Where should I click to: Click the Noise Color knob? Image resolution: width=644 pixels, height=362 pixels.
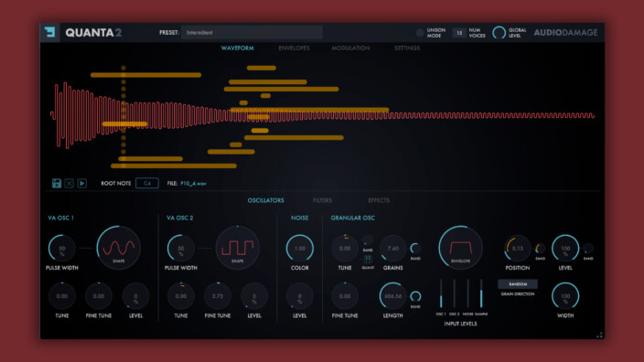[300, 249]
